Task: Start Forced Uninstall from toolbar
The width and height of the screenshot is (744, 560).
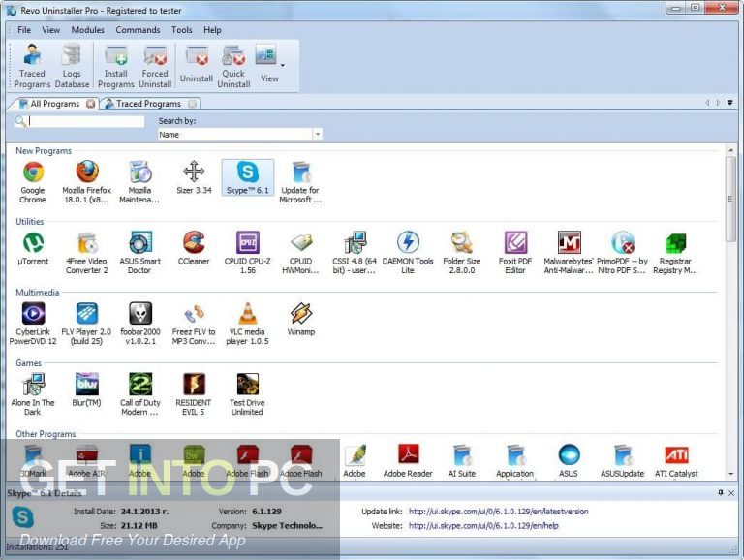Action: 155,66
